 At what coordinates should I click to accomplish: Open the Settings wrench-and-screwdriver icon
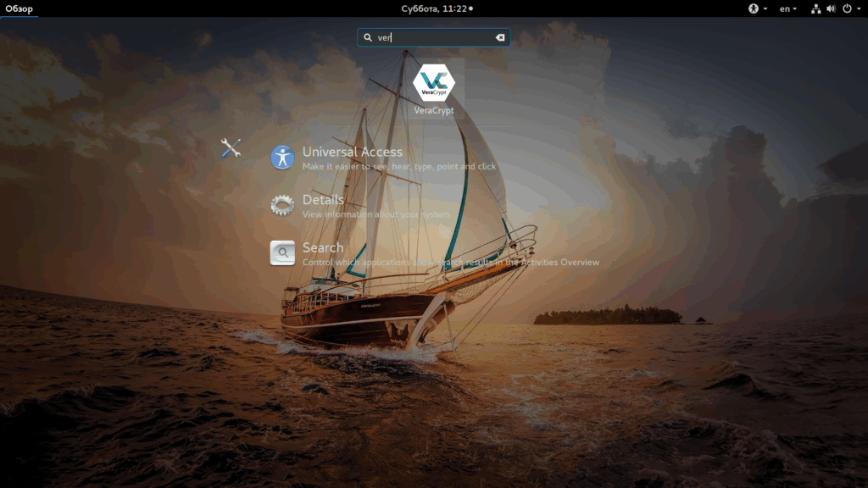(231, 147)
